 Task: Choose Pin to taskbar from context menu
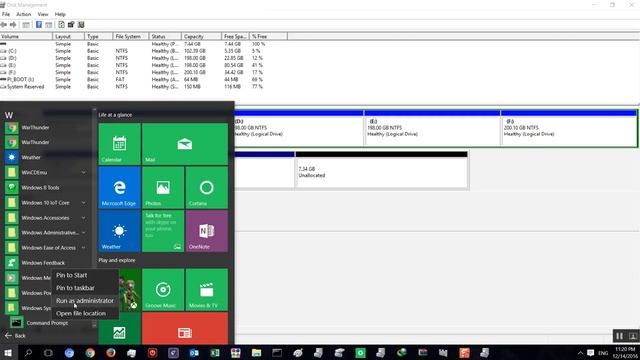[75, 288]
